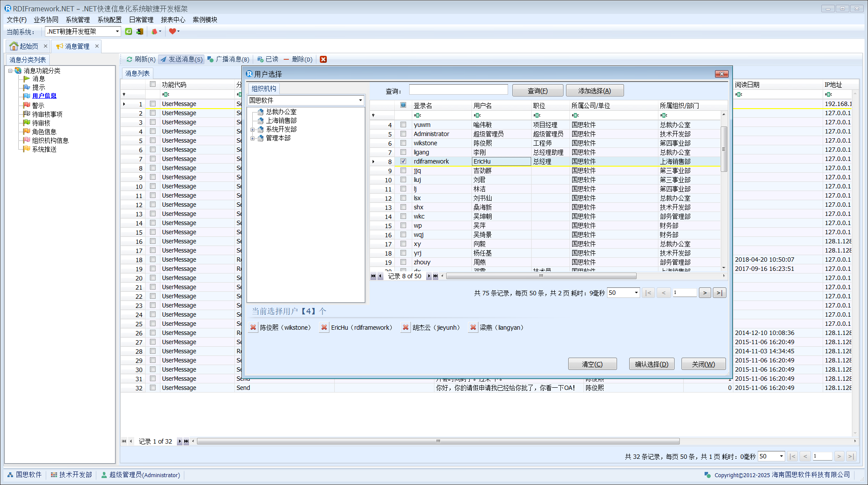Screen dimensions: 868x485
Task: Expand the 系统开发部 tree node
Action: click(252, 130)
